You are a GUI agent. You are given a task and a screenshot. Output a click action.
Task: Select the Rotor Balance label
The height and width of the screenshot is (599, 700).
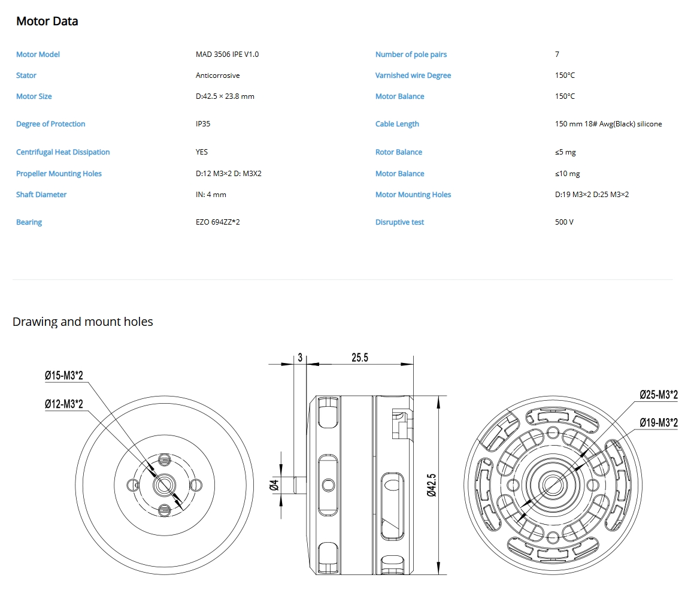point(399,152)
